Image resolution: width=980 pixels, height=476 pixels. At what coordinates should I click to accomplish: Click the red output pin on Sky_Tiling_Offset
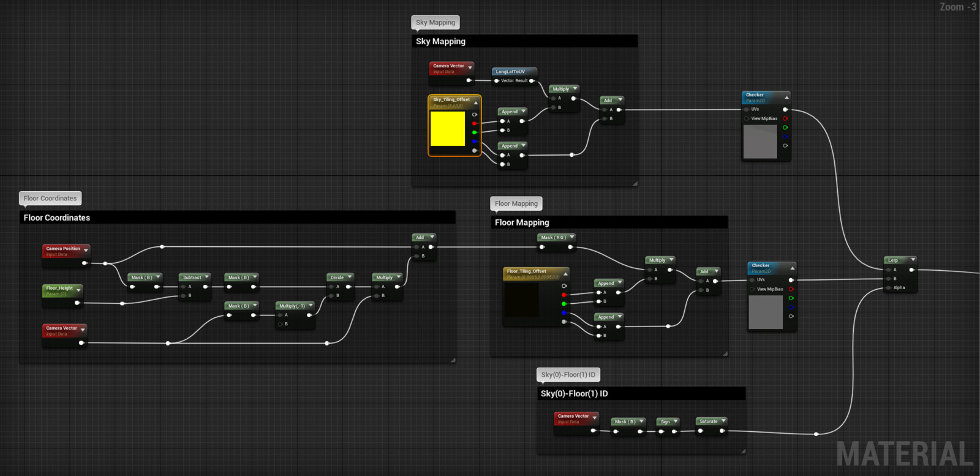pos(475,123)
